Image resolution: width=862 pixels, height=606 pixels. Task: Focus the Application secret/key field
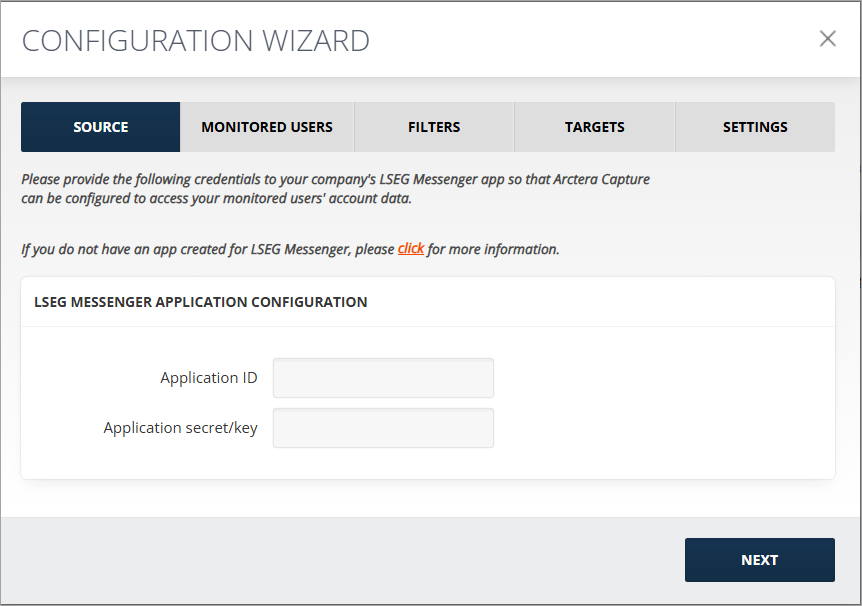tap(383, 428)
